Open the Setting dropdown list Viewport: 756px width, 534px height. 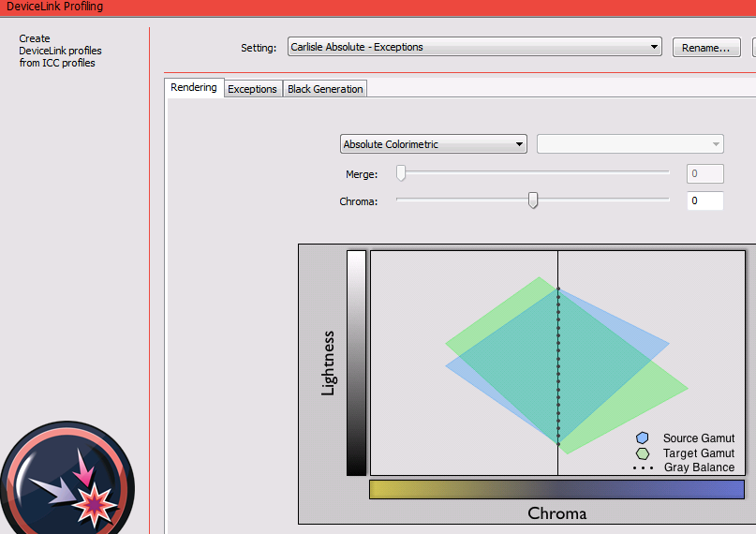click(473, 47)
